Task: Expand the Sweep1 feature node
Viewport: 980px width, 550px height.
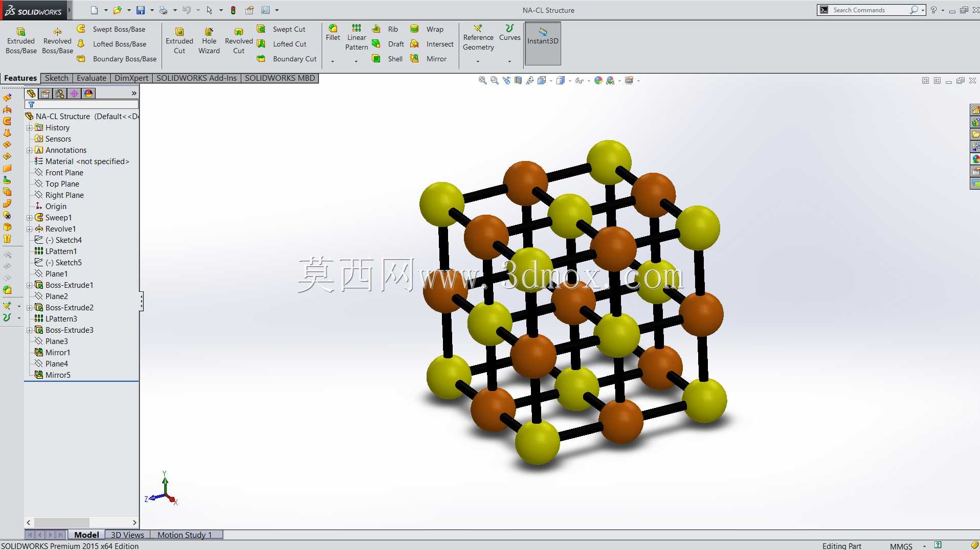Action: pyautogui.click(x=29, y=218)
